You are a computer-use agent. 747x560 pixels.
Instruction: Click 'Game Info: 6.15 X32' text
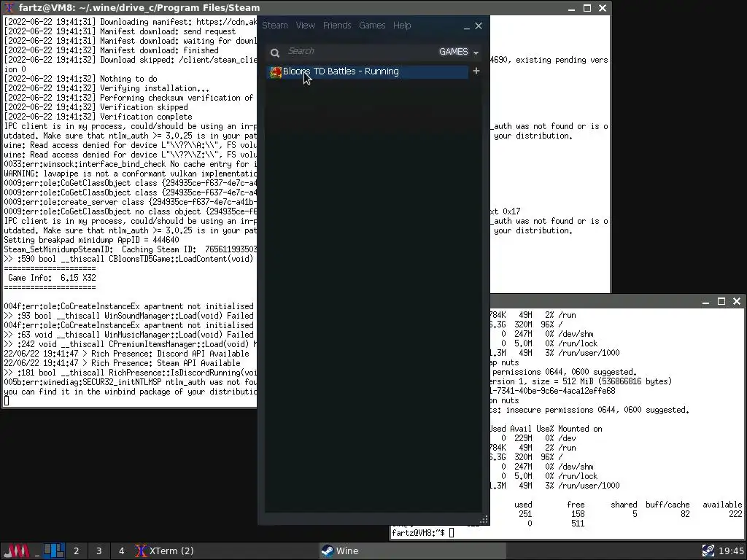(x=52, y=278)
